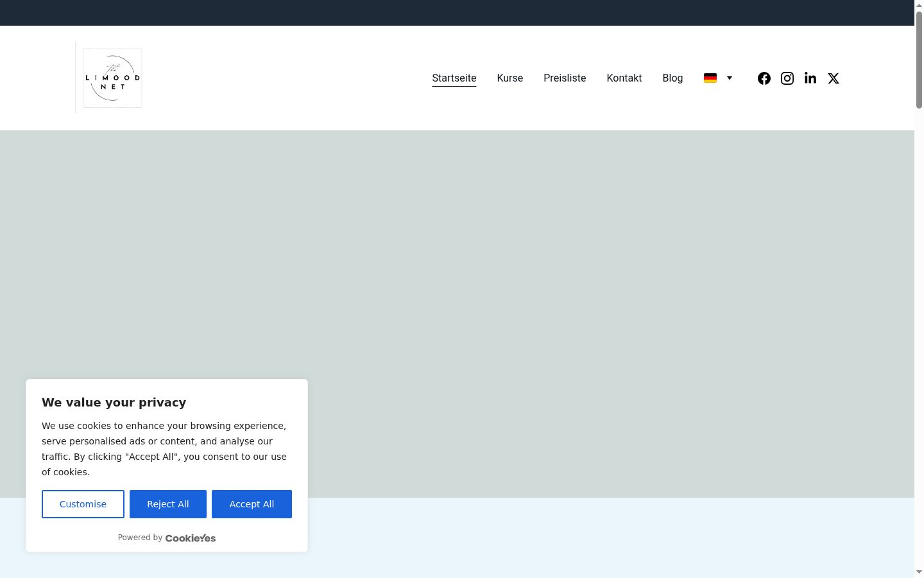Go to the Startseite menu item
Screen dimensions: 924x578
coord(454,78)
